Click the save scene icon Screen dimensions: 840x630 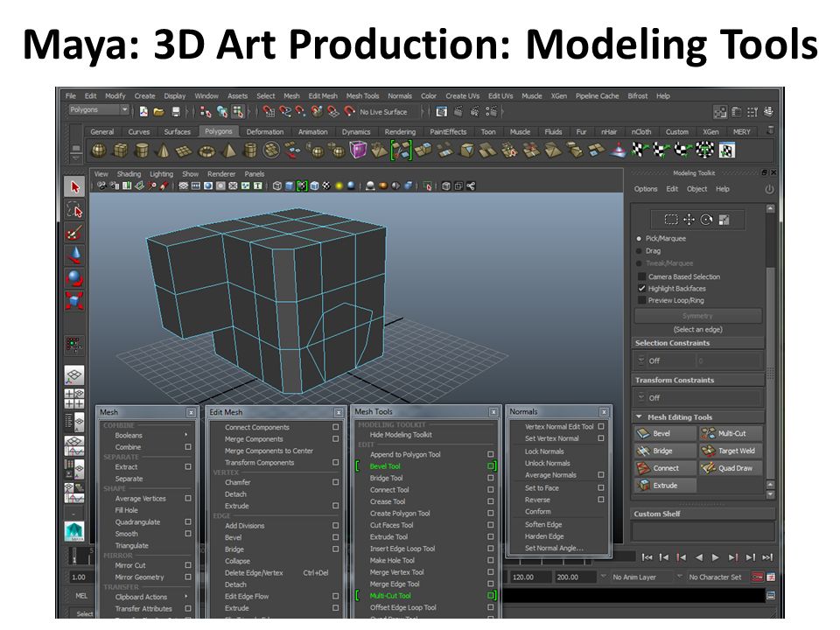coord(176,112)
